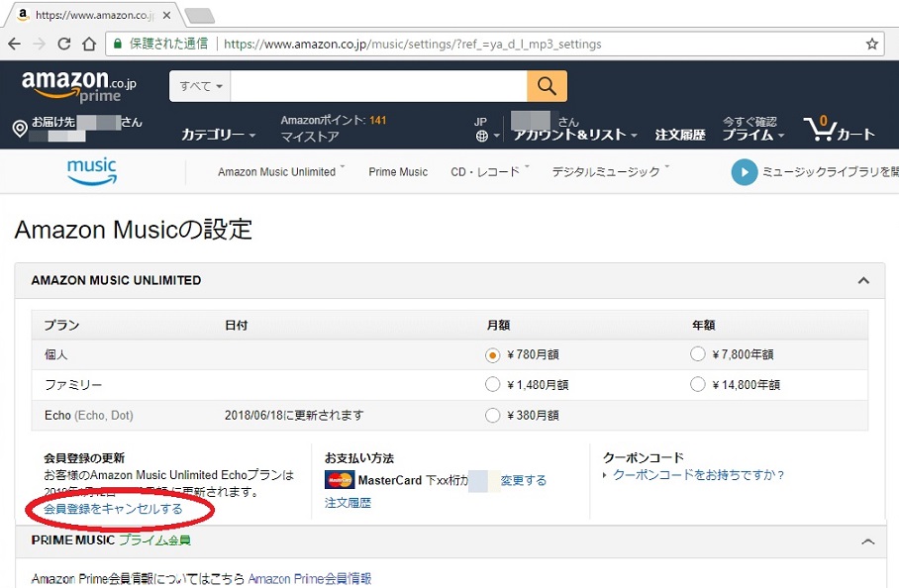The height and width of the screenshot is (588, 899).
Task: Open the すべて search category dropdown
Action: click(x=200, y=86)
